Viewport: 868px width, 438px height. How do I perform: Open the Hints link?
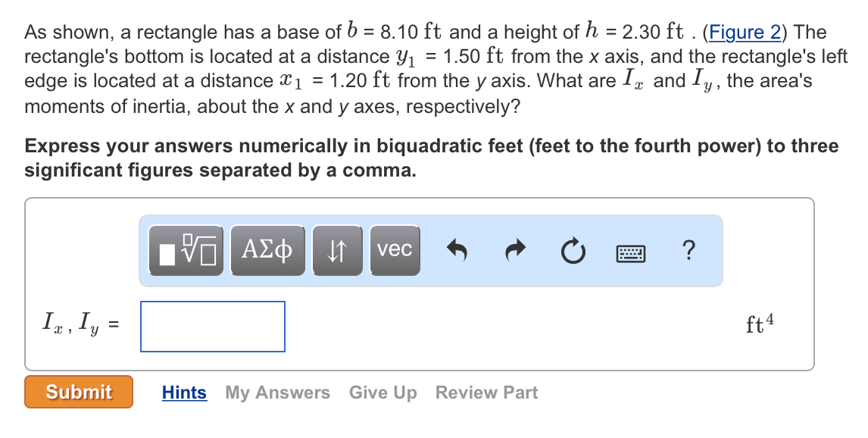tap(183, 392)
